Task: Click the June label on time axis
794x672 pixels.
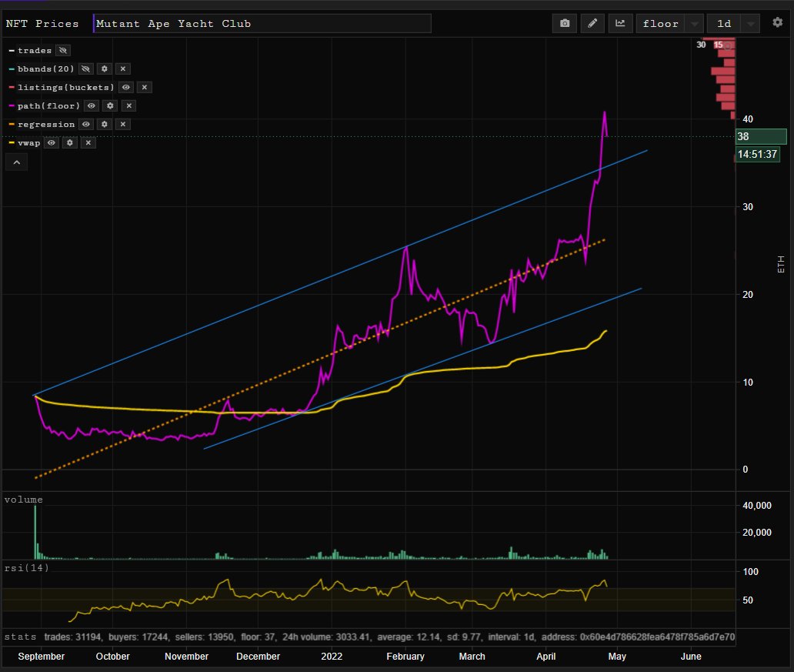Action: tap(691, 657)
